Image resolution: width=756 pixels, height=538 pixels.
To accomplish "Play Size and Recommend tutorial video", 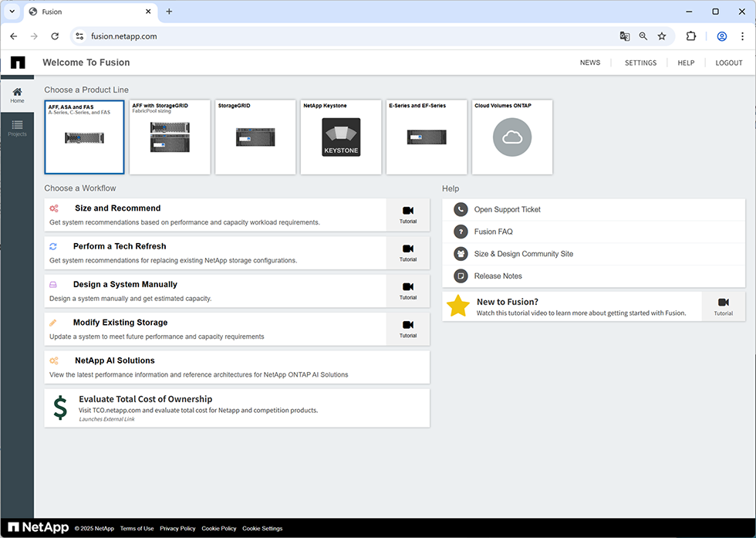I will coord(408,215).
